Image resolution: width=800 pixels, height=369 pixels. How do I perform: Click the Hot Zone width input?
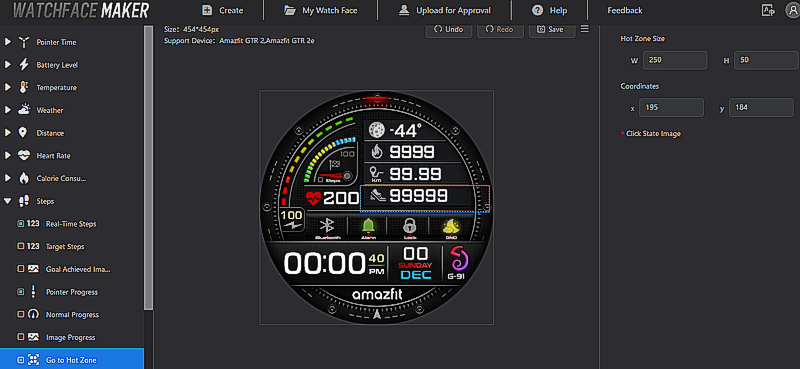pos(675,60)
